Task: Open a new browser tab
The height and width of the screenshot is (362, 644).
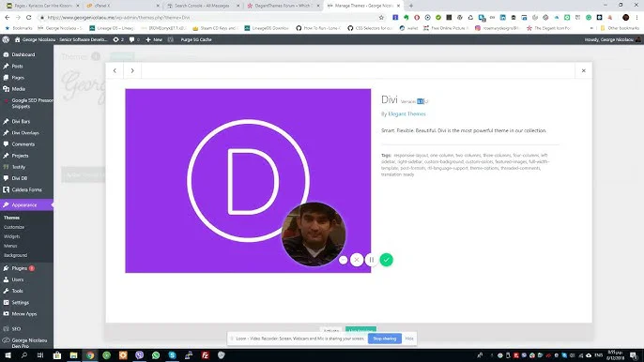Action: pyautogui.click(x=411, y=6)
